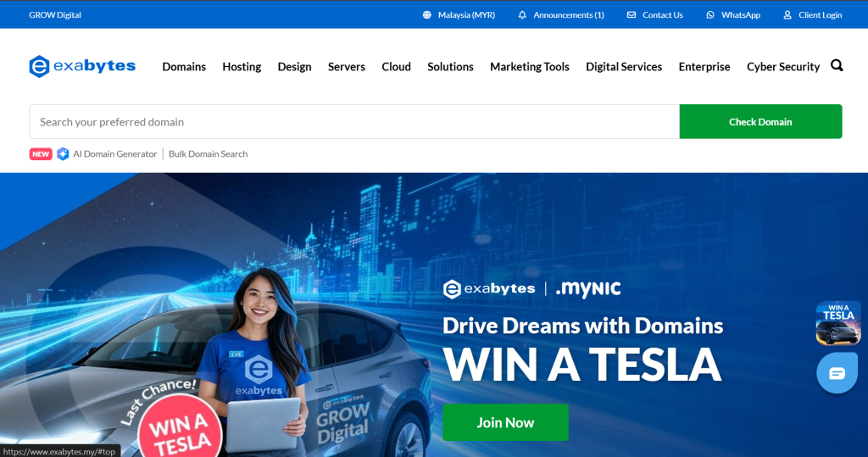Click the user icon for Client Login
The image size is (868, 457).
coord(787,15)
